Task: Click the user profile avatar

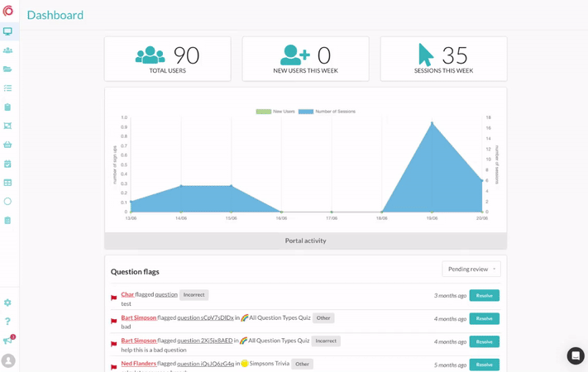Action: [8, 360]
